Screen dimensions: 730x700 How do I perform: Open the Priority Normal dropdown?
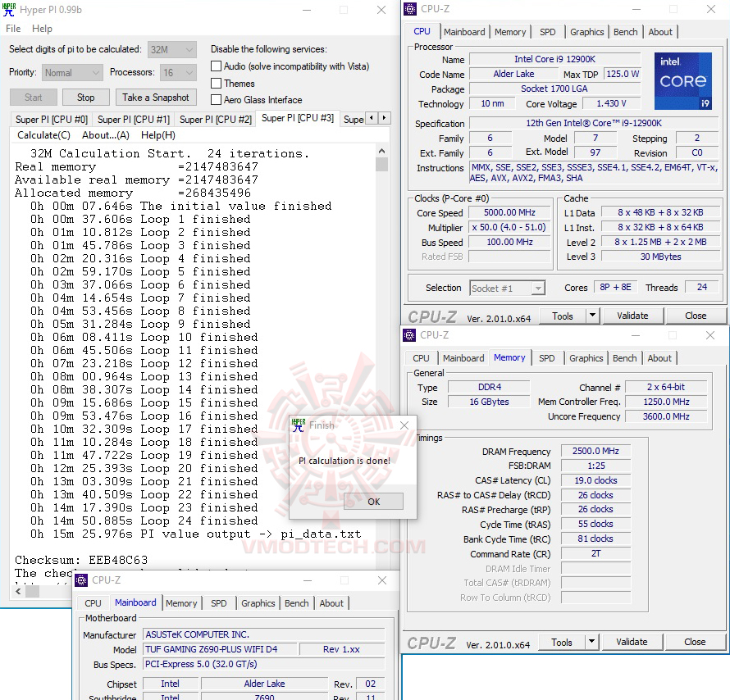pyautogui.click(x=72, y=73)
